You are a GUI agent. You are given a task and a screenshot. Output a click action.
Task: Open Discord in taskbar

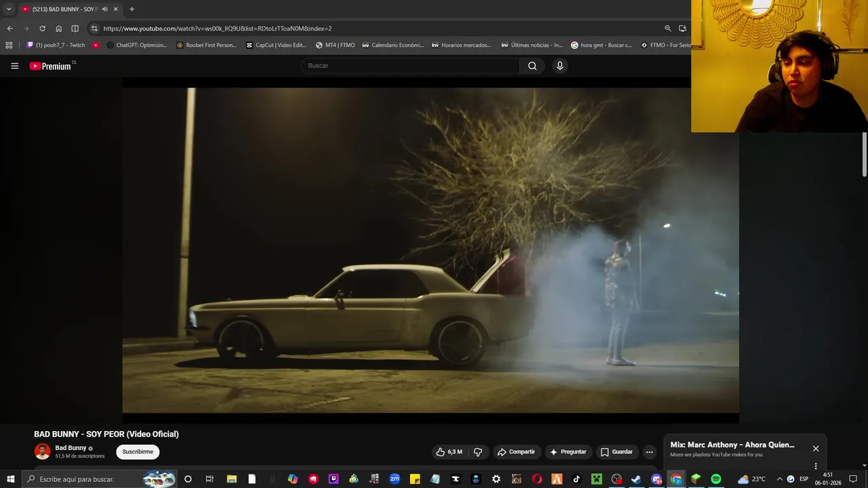pos(656,479)
